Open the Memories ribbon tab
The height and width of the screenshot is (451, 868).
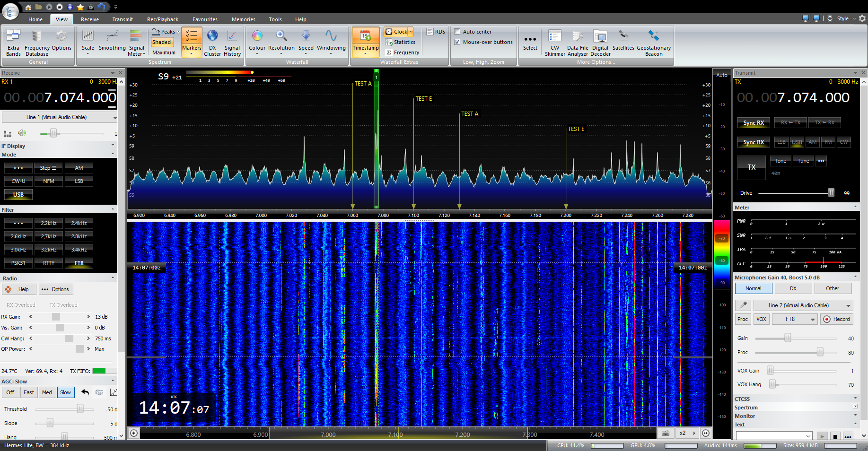coord(243,19)
